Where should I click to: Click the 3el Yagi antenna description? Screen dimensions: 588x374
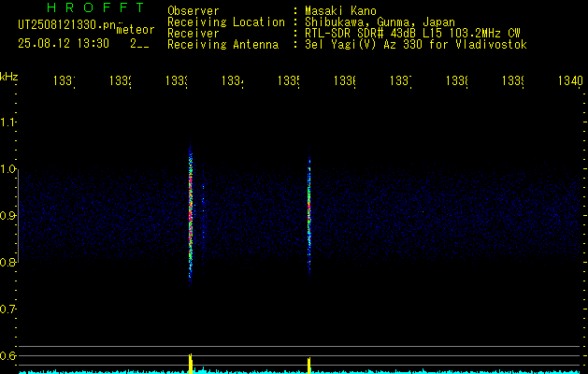coord(416,45)
